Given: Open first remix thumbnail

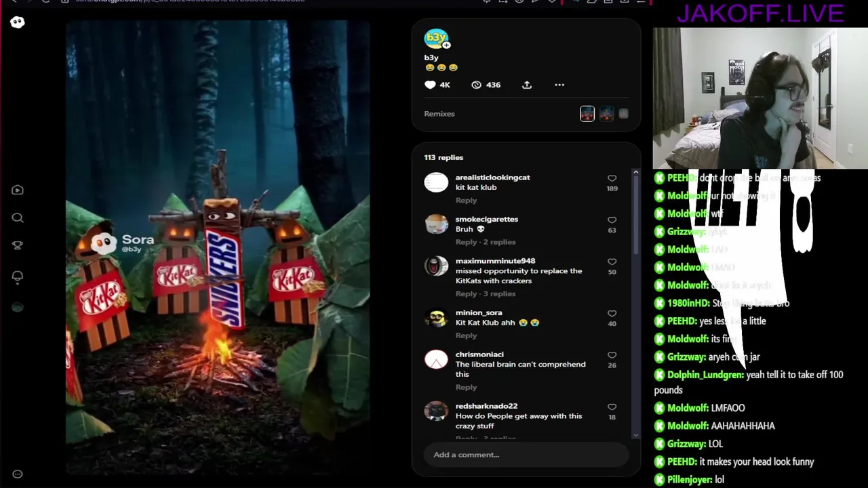Looking at the screenshot, I should coord(587,114).
